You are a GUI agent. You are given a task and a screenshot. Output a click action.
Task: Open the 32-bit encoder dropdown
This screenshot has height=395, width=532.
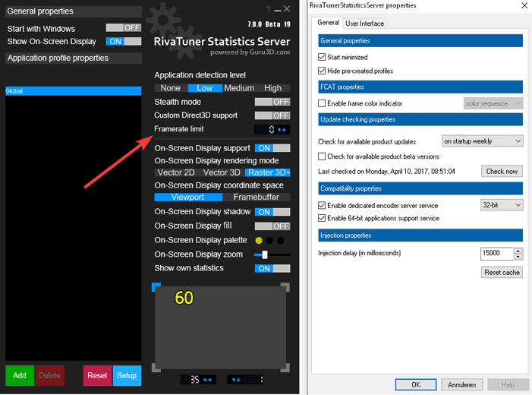pyautogui.click(x=502, y=205)
